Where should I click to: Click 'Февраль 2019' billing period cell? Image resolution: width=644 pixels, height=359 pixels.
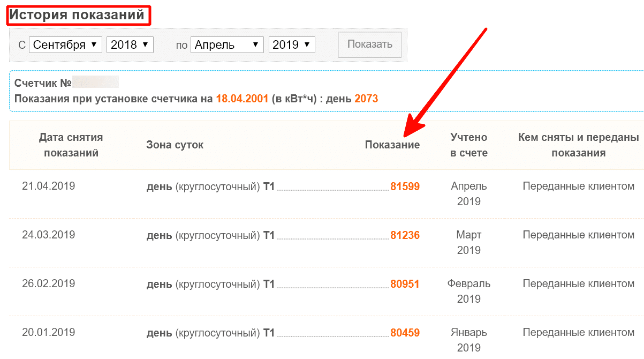tap(469, 291)
